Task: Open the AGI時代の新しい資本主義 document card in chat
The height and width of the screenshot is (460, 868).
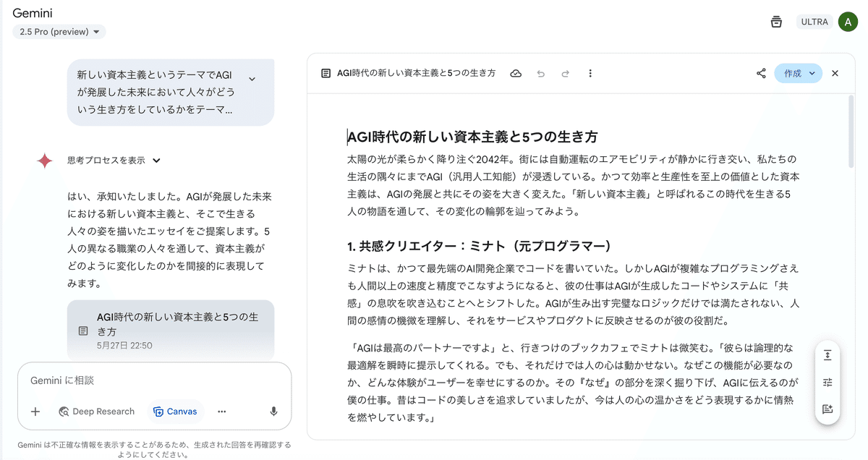Action: tap(171, 331)
